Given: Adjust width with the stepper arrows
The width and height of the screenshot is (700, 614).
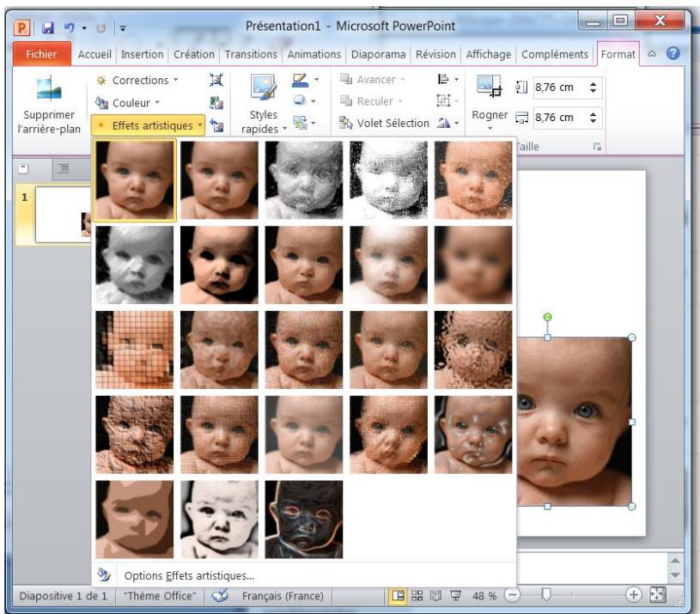Looking at the screenshot, I should pos(593,118).
